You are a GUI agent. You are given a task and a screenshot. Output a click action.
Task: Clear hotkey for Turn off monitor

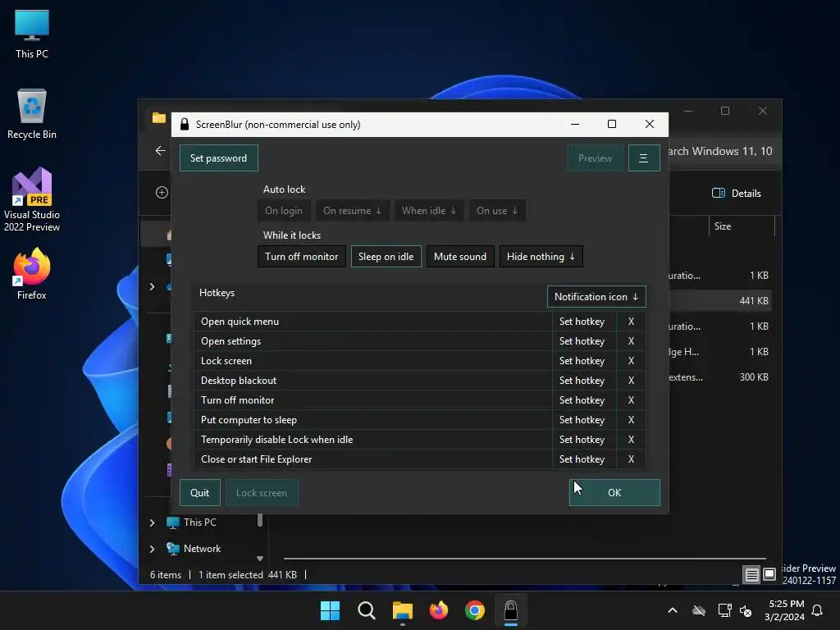(631, 400)
